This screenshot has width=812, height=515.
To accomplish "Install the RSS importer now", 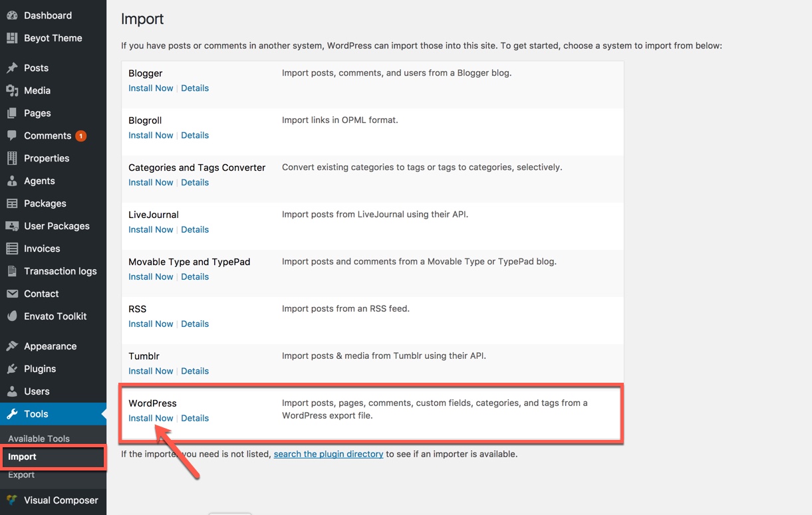I will [x=151, y=324].
